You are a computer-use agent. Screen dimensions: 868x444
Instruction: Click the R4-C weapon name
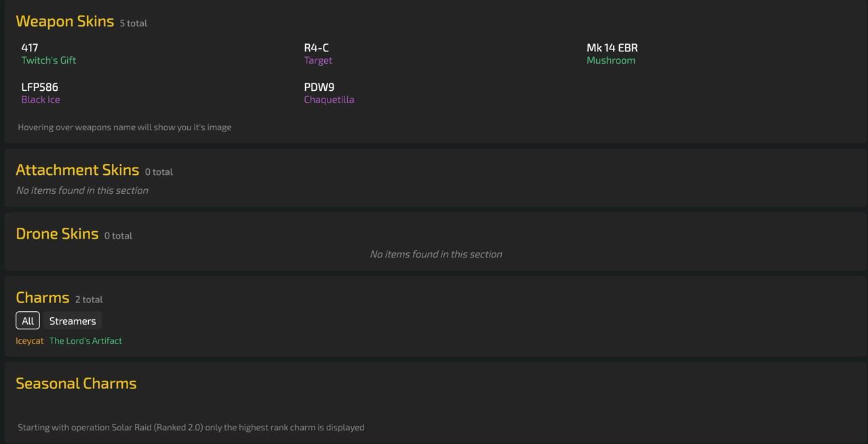[x=316, y=47]
